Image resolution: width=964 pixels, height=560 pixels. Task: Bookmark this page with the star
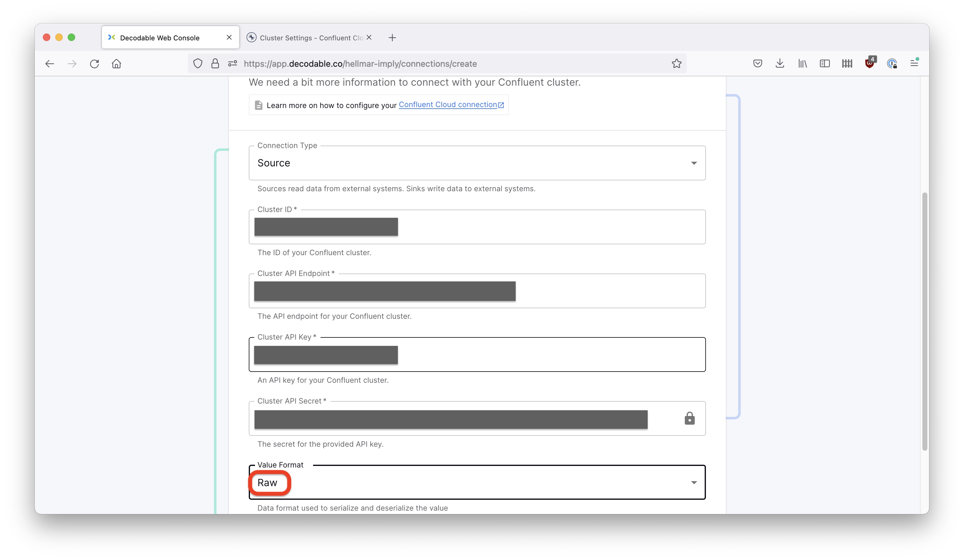click(x=676, y=63)
